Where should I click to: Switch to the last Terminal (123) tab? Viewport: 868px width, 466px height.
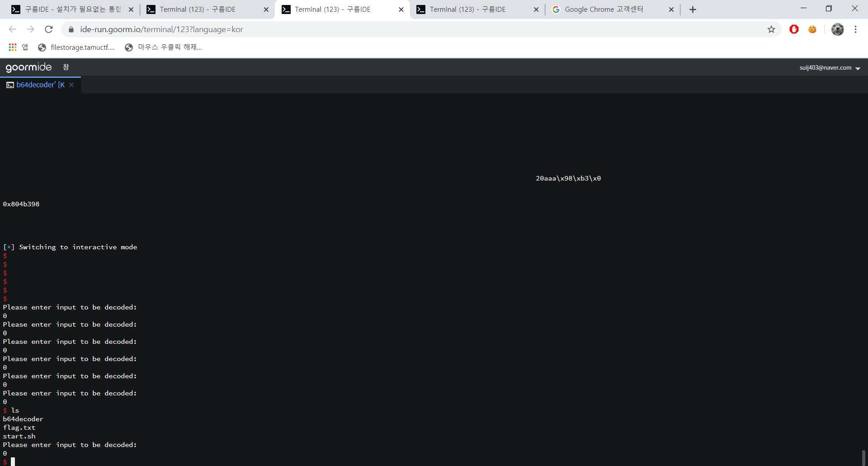(477, 10)
